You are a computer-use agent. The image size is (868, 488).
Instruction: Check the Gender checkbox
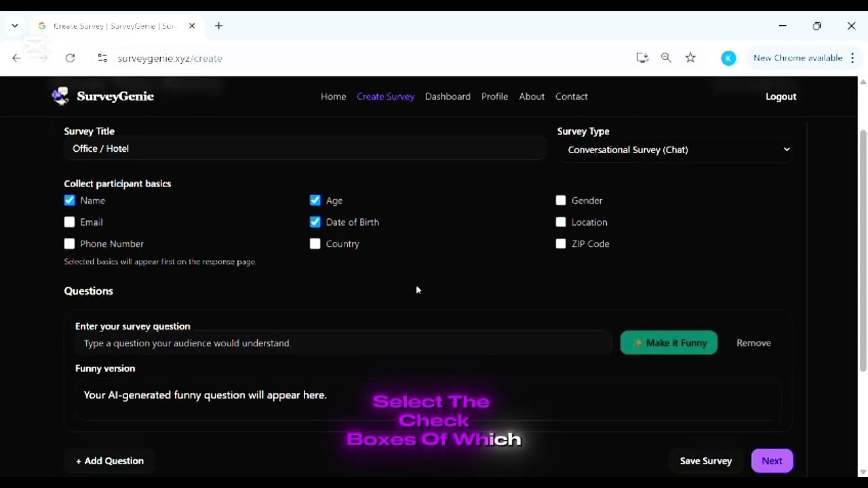[x=561, y=200]
